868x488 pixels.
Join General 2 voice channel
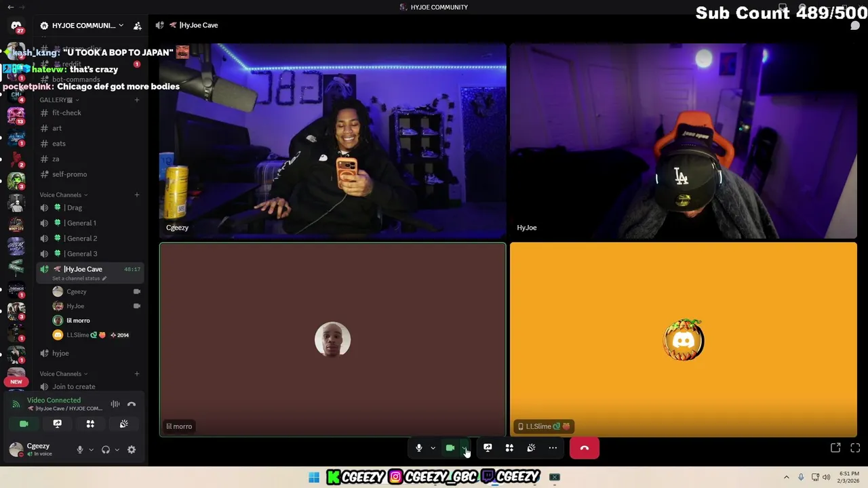(90, 238)
